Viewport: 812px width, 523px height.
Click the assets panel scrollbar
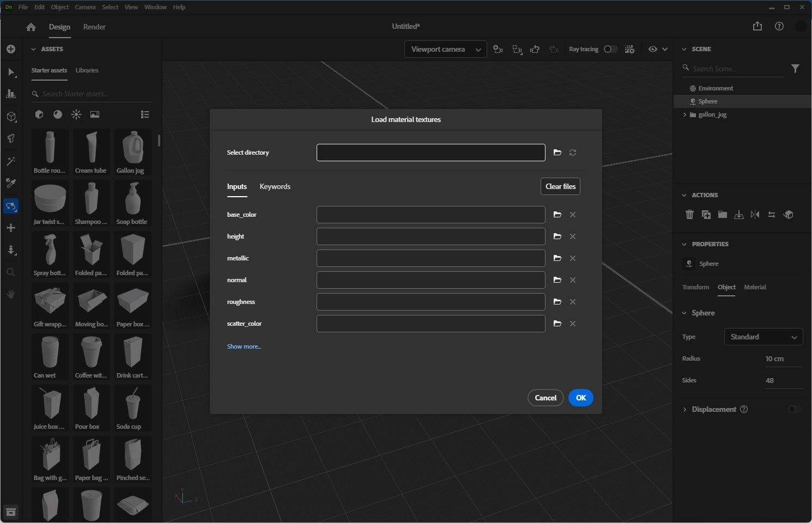[159, 141]
